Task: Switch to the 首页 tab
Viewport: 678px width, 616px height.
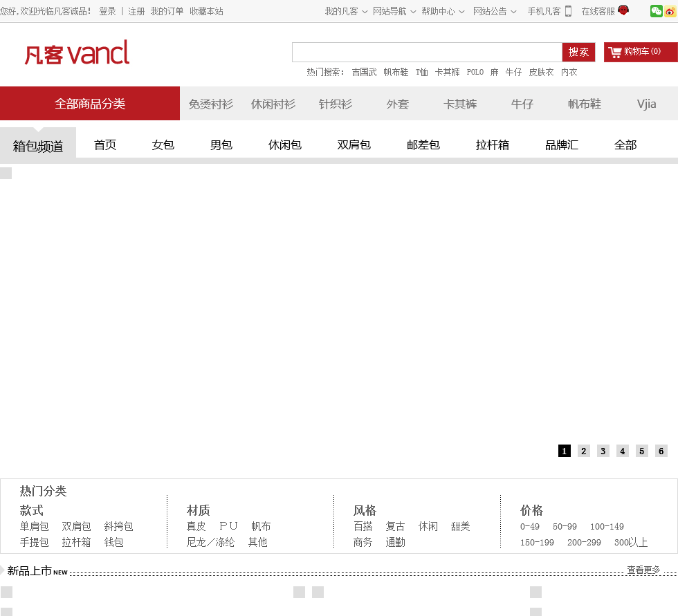Action: [105, 145]
